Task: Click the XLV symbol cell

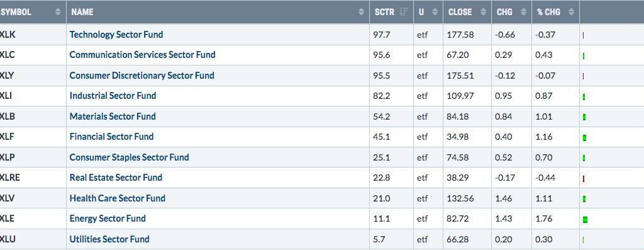Action: tap(33, 198)
